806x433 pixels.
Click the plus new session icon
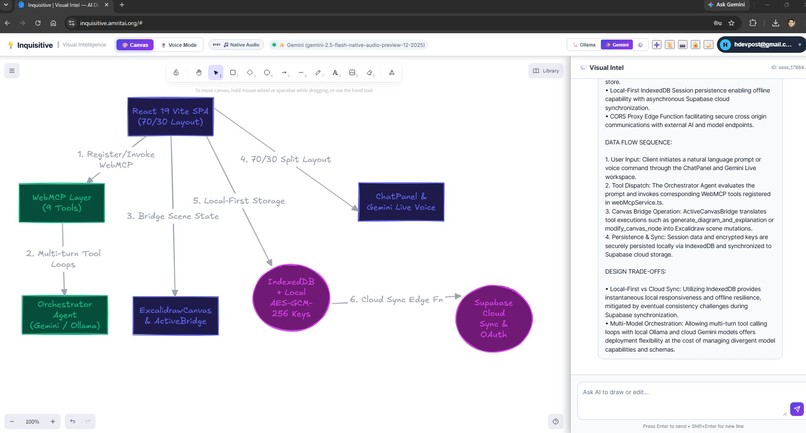point(656,45)
